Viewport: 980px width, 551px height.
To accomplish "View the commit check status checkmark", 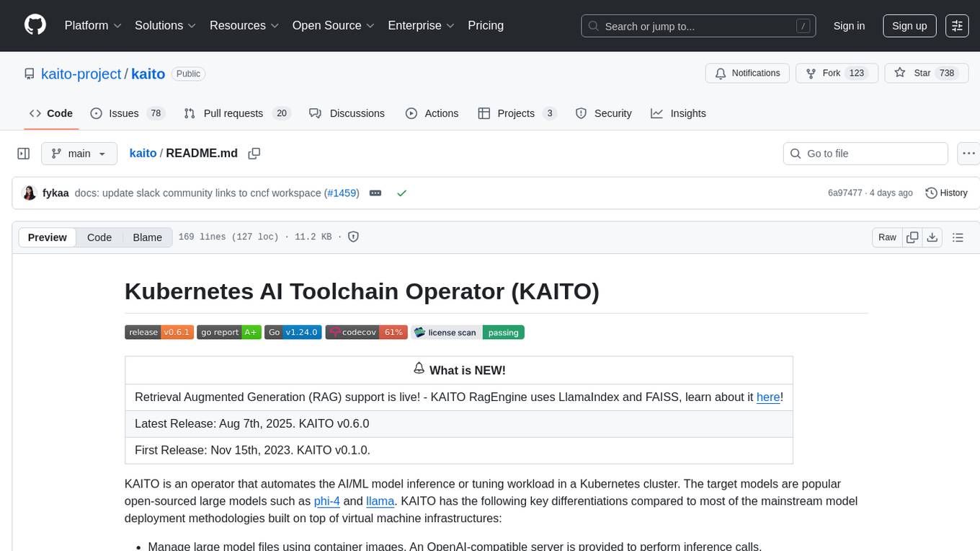I will click(401, 193).
